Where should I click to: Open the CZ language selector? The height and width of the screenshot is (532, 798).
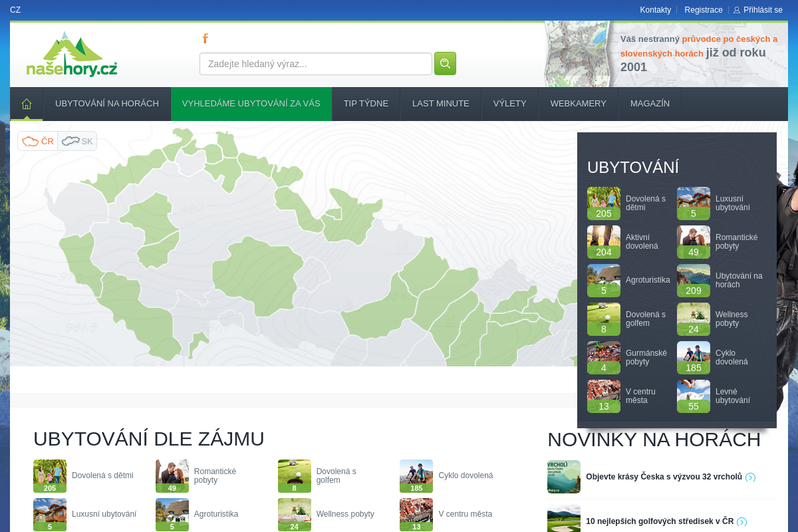[x=15, y=10]
